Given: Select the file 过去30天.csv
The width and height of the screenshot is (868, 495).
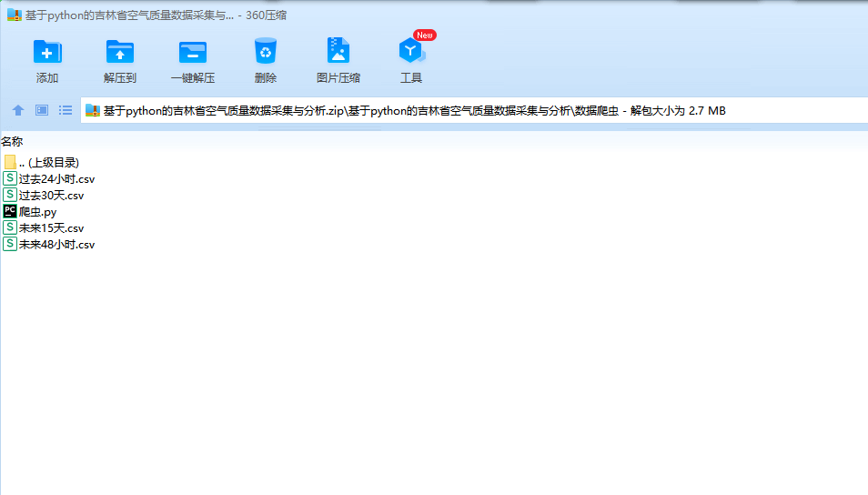Looking at the screenshot, I should [51, 196].
